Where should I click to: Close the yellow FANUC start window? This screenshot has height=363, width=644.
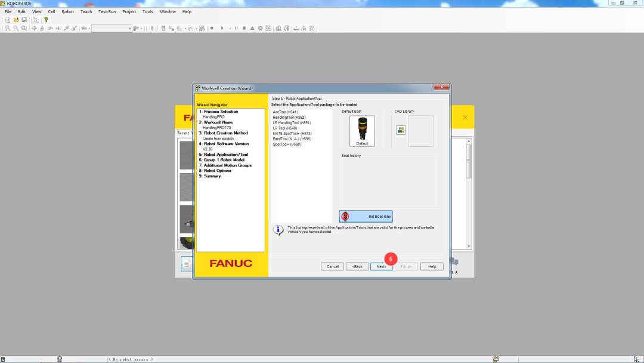click(x=465, y=117)
